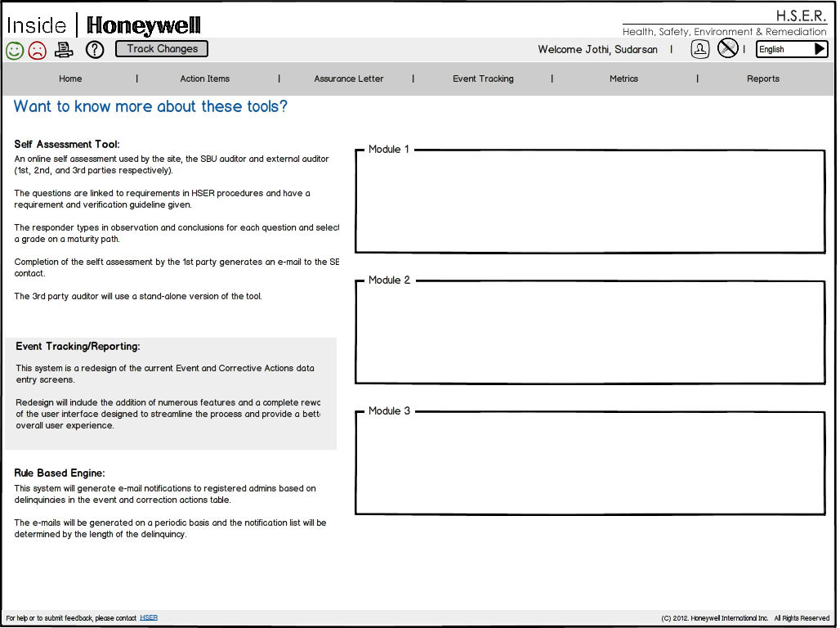Click the crossed-out circle icon beside profile
This screenshot has width=840, height=628.
727,49
